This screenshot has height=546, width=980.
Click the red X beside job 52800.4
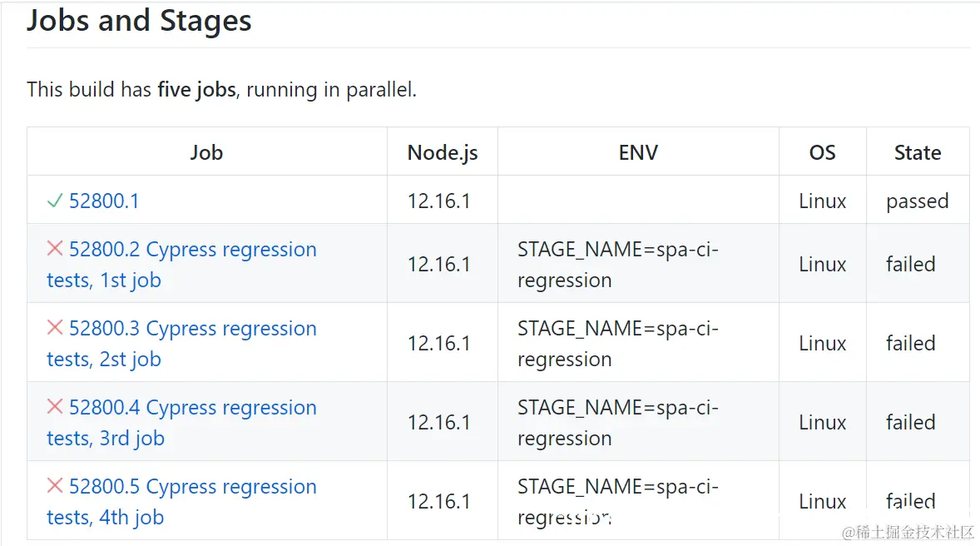click(x=55, y=407)
